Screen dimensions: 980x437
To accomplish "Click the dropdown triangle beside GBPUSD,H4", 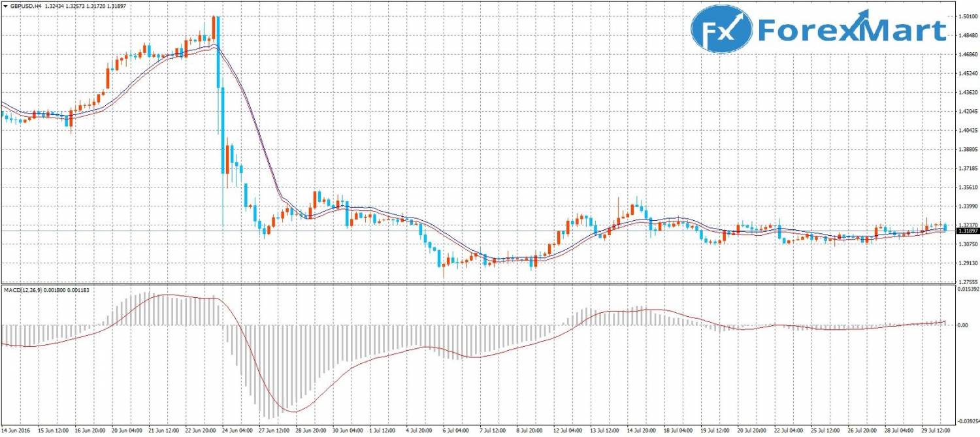I will click(x=5, y=6).
